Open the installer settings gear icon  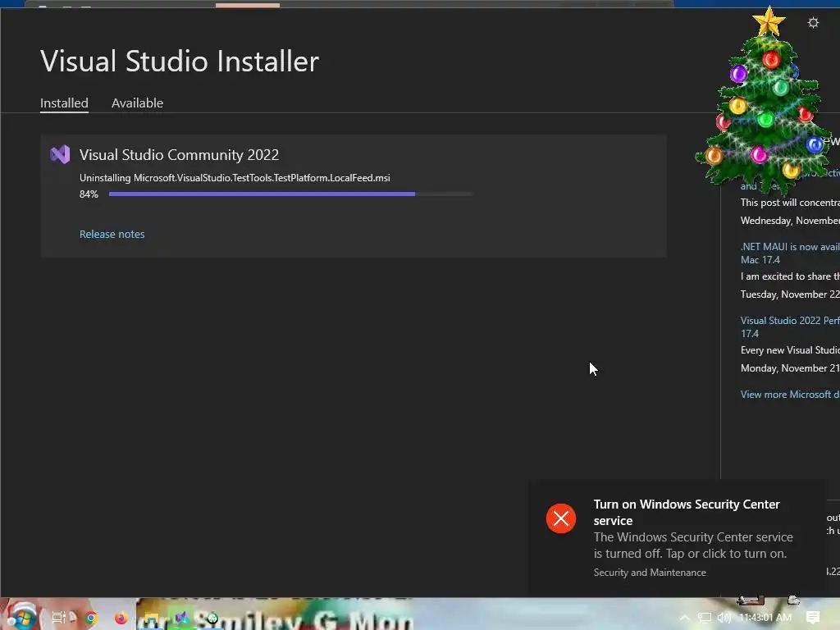point(813,22)
